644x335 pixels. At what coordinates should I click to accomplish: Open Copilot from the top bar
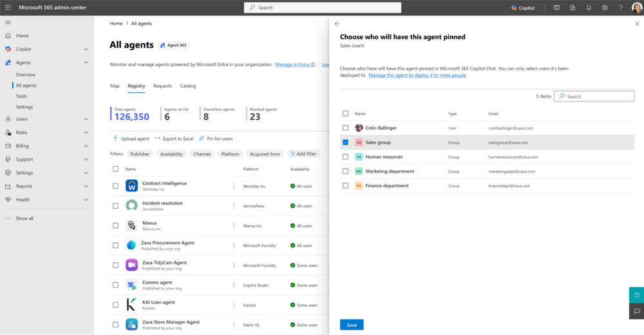[523, 8]
